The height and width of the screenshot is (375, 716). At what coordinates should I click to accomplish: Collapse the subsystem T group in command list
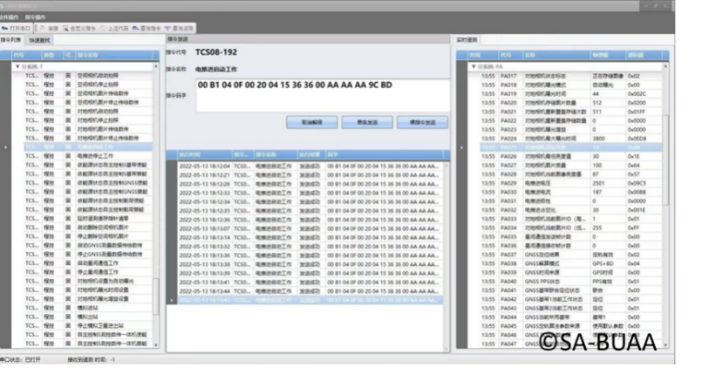click(x=17, y=67)
